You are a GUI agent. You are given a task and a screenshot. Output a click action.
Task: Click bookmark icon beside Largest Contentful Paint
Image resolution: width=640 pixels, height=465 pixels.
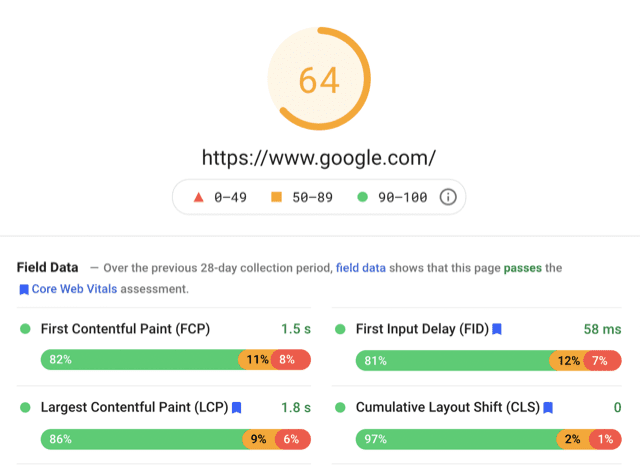click(237, 408)
